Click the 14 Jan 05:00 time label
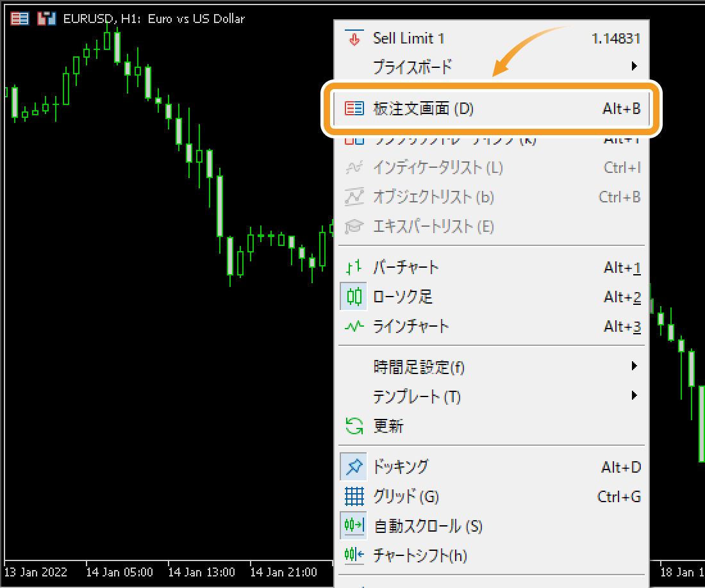705x588 pixels. [119, 572]
